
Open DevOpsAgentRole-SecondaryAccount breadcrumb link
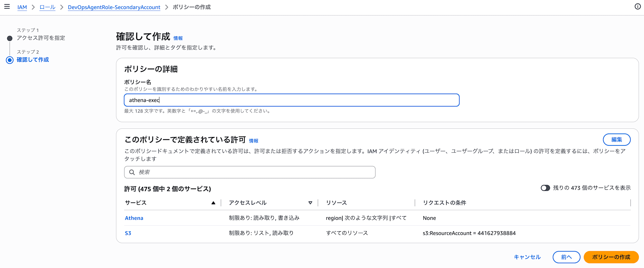click(x=114, y=7)
